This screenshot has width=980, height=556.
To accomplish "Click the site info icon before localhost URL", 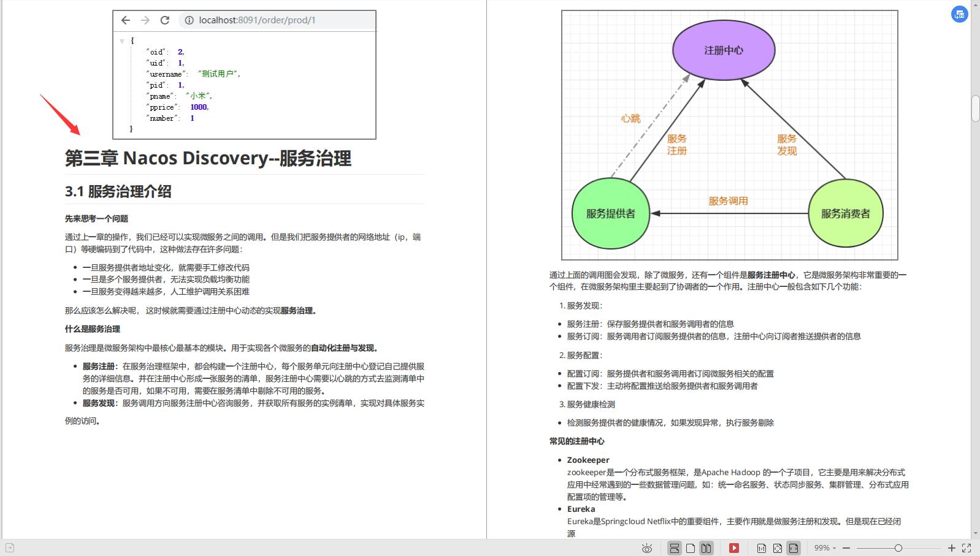I will (x=189, y=20).
